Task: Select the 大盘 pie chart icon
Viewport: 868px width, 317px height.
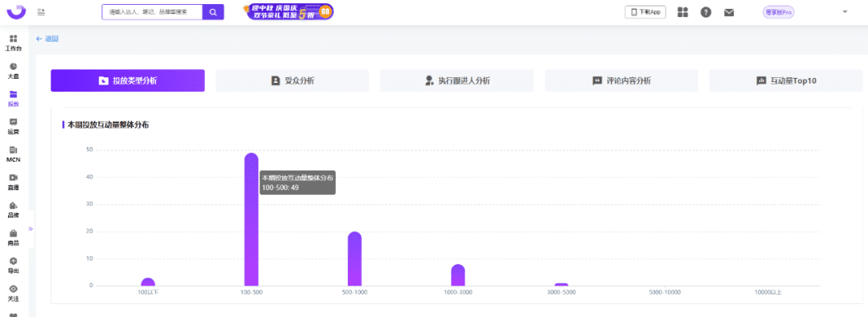Action: [14, 67]
